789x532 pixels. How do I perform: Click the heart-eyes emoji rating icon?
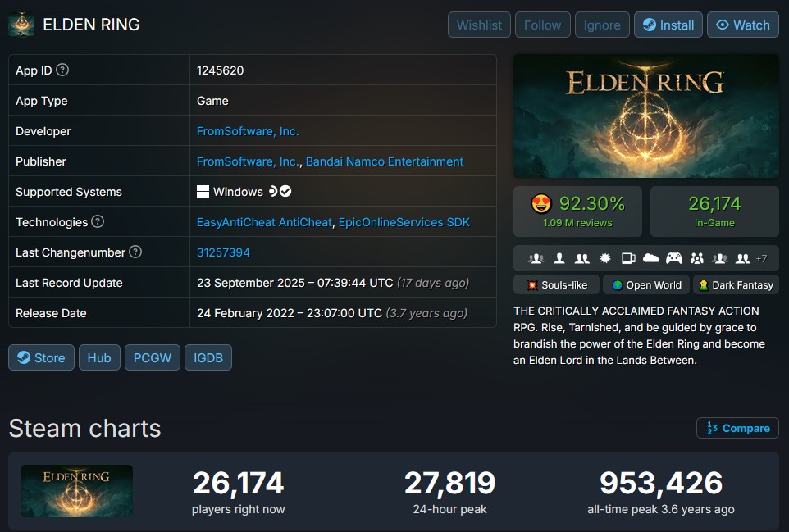pyautogui.click(x=541, y=203)
